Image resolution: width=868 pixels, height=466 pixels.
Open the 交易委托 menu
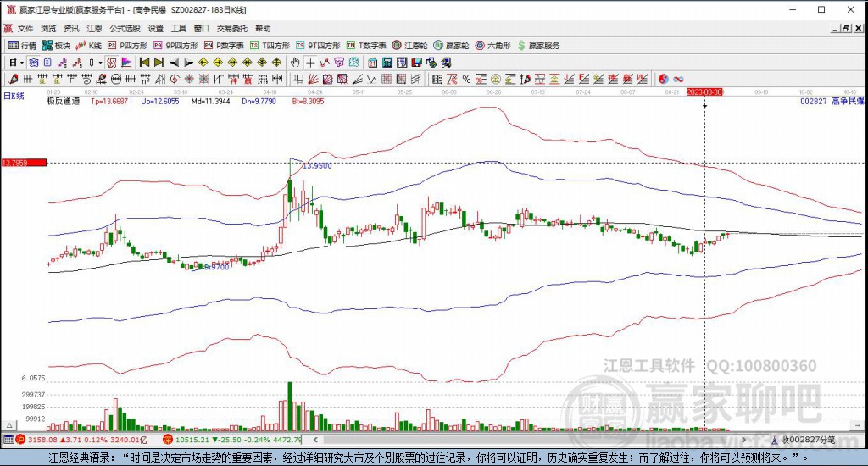tap(232, 28)
